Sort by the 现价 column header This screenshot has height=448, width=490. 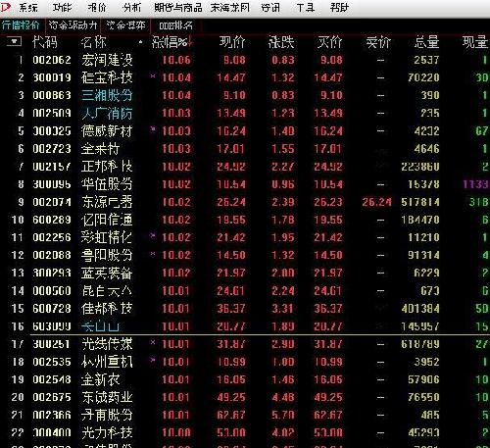232,42
